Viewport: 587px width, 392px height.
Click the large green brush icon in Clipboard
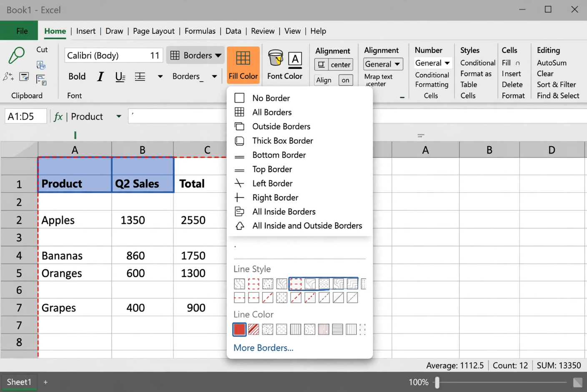[16, 55]
